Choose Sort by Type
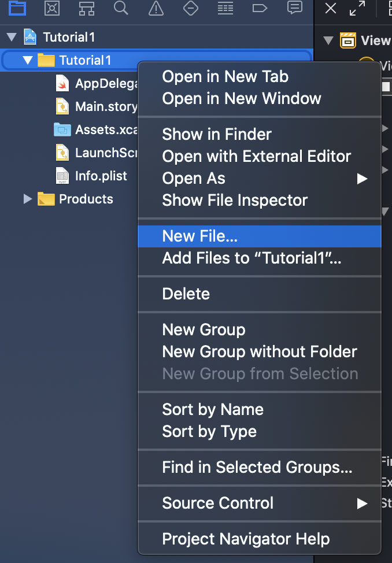 point(259,431)
